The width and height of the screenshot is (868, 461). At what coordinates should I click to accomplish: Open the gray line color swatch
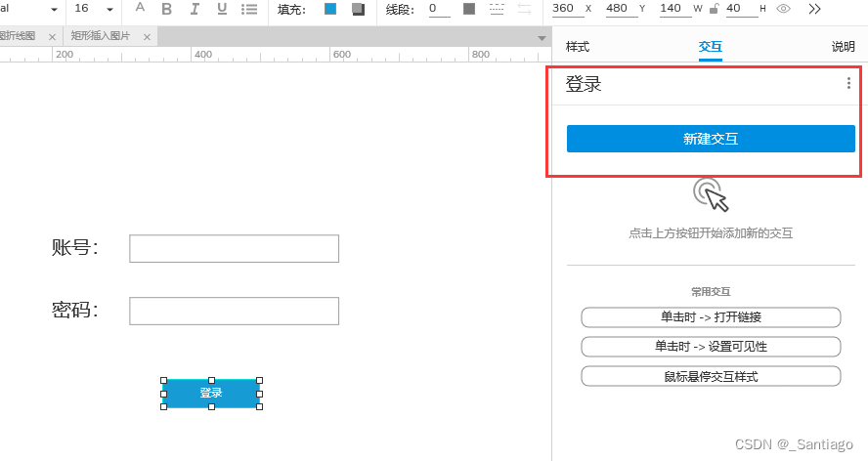[469, 8]
